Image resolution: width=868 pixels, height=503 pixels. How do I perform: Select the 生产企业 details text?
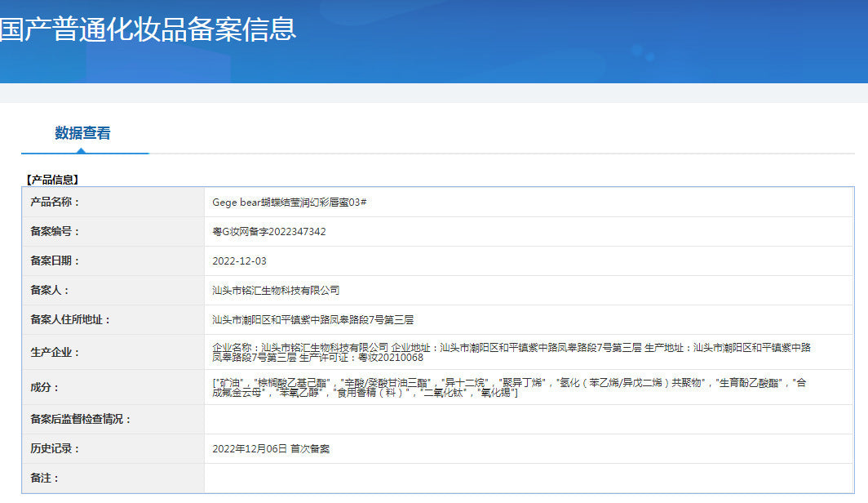tap(511, 352)
